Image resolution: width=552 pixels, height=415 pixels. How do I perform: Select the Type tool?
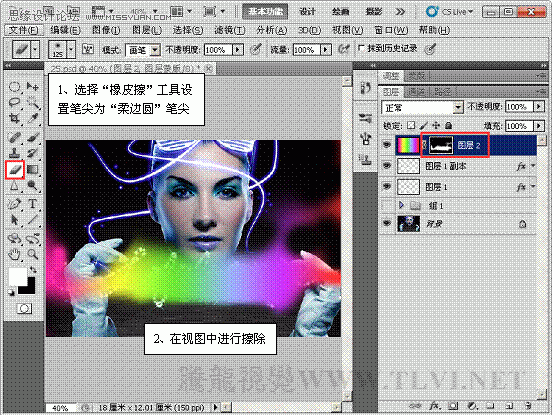pos(33,204)
